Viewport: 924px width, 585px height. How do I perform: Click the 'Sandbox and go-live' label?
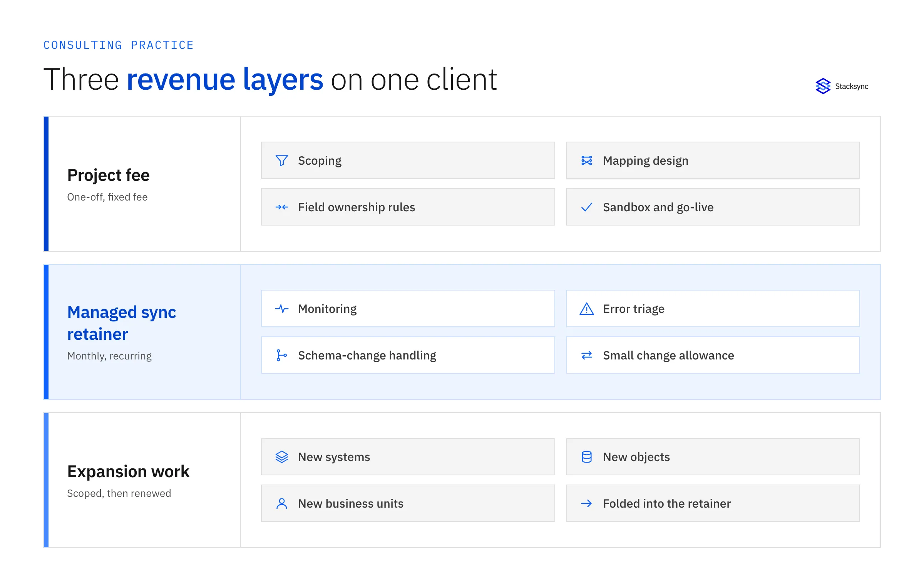pyautogui.click(x=658, y=207)
